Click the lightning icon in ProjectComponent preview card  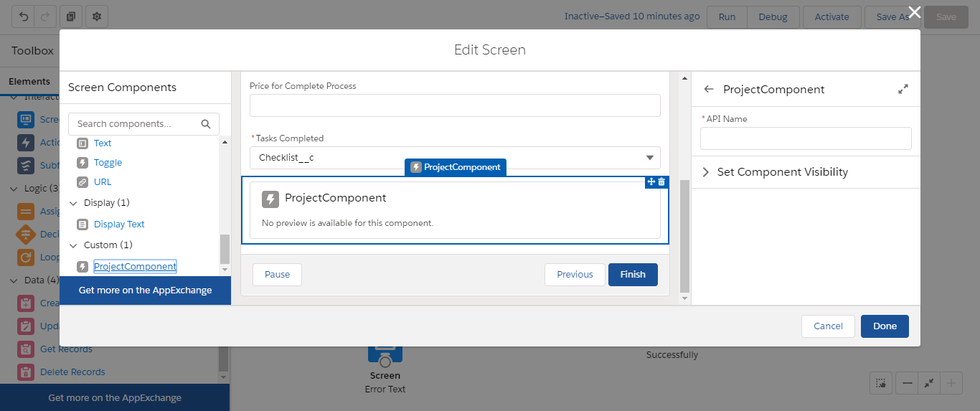pyautogui.click(x=270, y=199)
